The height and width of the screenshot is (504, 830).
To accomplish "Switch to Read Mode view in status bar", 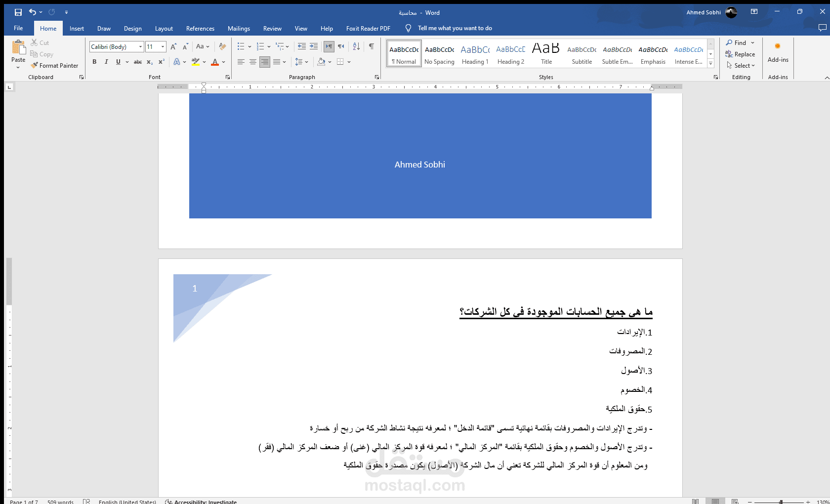I will tap(695, 501).
